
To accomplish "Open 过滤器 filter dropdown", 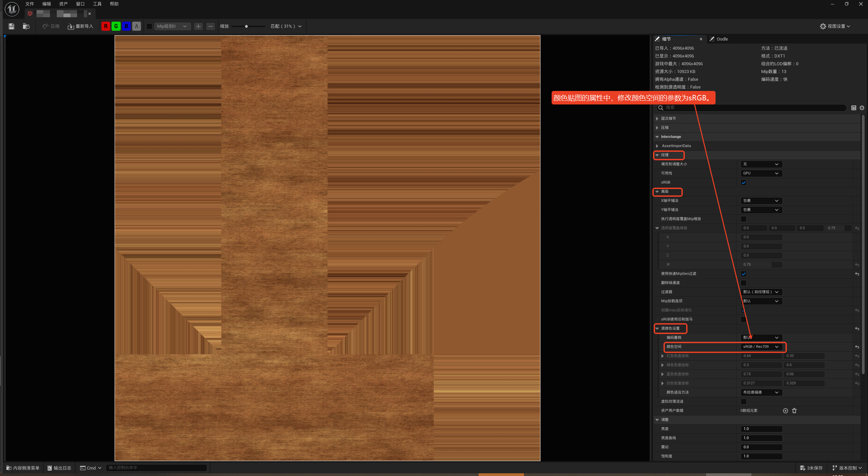I will click(x=761, y=292).
